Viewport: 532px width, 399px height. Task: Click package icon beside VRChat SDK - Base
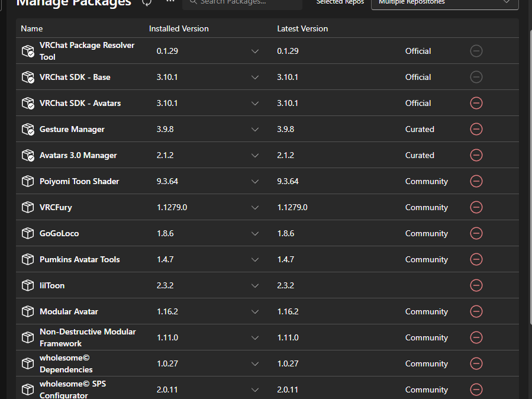pos(28,78)
